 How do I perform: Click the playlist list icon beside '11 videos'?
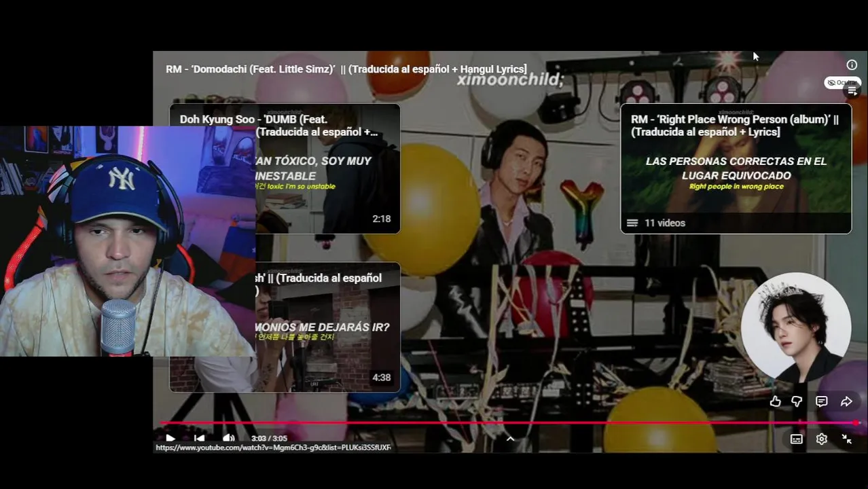632,223
